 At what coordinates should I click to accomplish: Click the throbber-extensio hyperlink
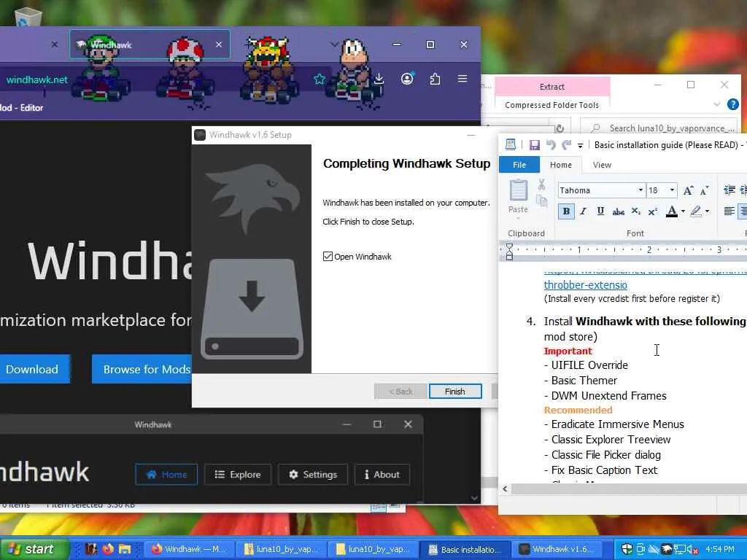click(x=586, y=285)
